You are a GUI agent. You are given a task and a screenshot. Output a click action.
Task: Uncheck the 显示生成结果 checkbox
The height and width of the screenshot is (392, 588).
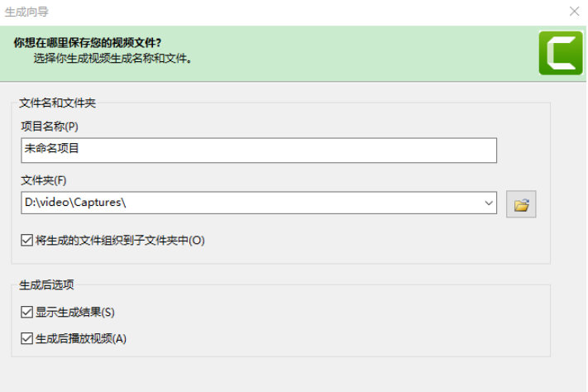point(27,313)
